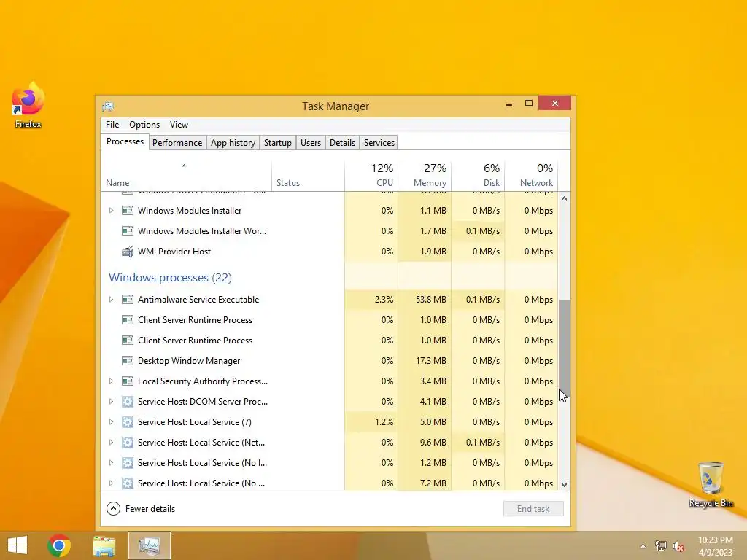Expand the Antimalware Service Executable row
This screenshot has height=560, width=747.
click(x=111, y=300)
